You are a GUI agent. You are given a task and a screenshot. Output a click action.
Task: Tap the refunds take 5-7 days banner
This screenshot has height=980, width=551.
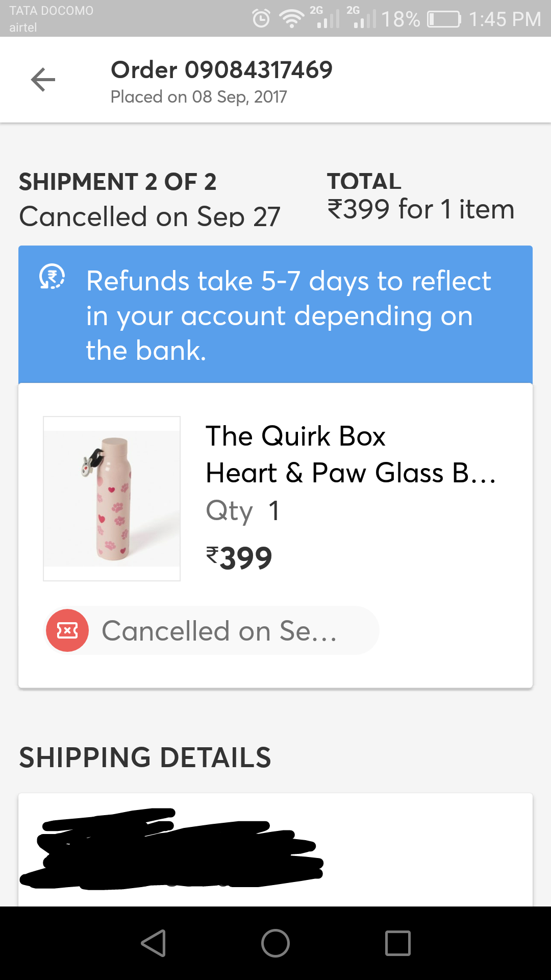(275, 314)
